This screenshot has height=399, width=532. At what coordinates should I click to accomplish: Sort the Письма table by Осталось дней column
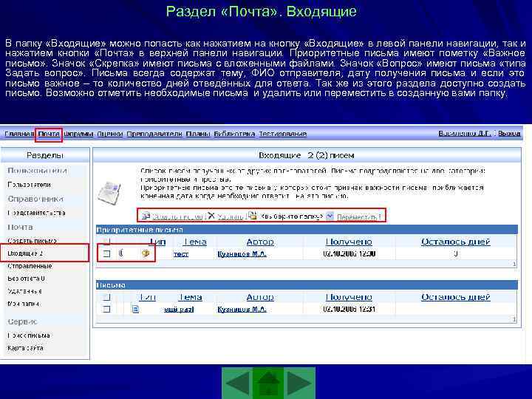(x=456, y=297)
